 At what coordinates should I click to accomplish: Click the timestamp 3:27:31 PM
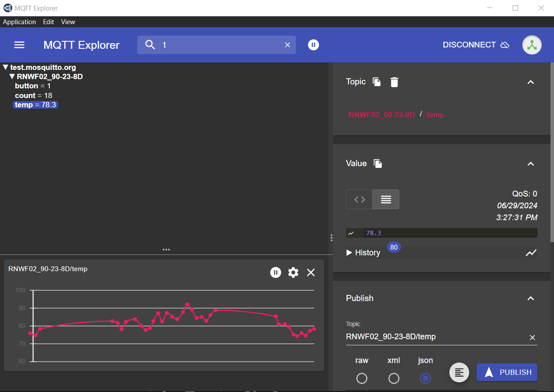(x=517, y=217)
